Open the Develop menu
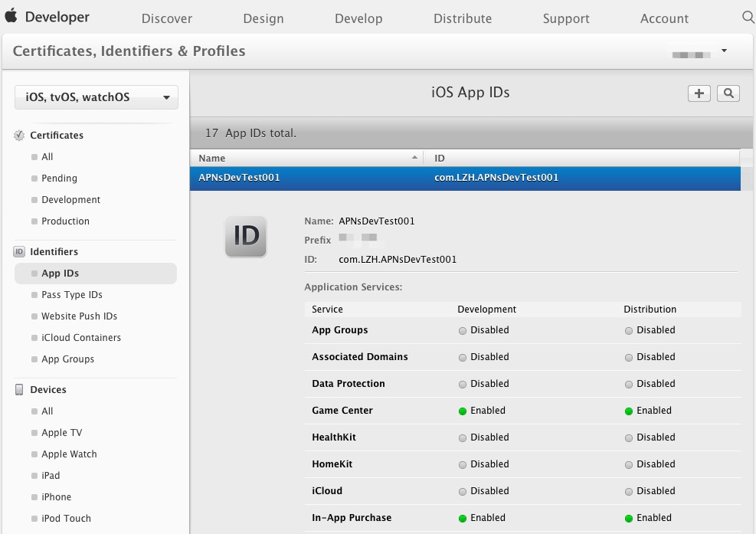The width and height of the screenshot is (756, 534). pos(358,18)
